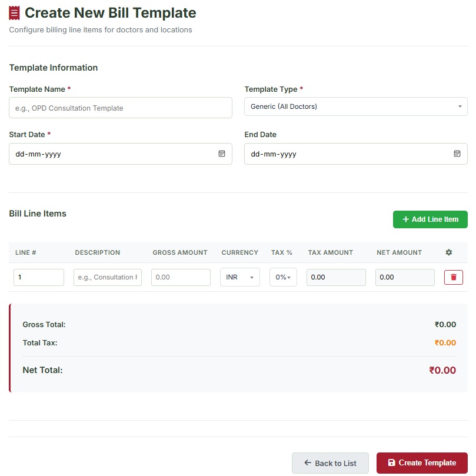Focus the End Date field
The height and width of the screenshot is (476, 476).
[356, 154]
